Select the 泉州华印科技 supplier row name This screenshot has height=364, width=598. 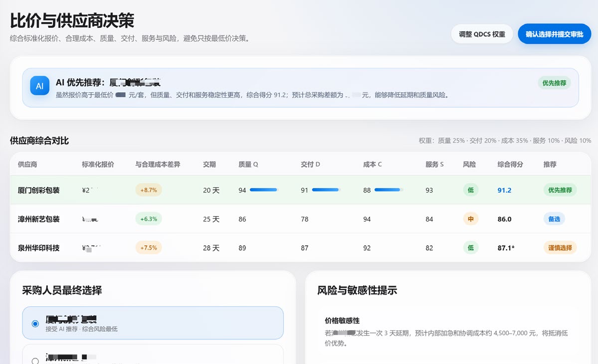pyautogui.click(x=38, y=248)
